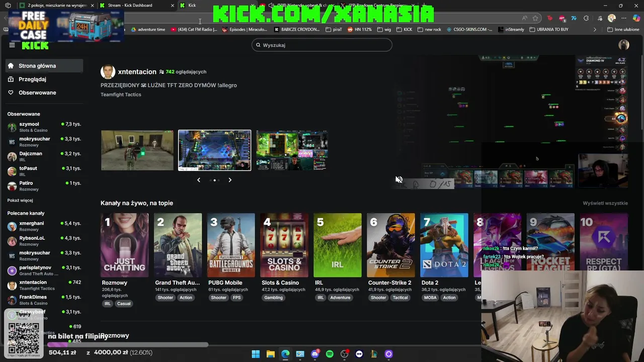Viewport: 644px width, 362px height.
Task: Open TeamViewer icon in taskbar
Action: pyautogui.click(x=359, y=354)
